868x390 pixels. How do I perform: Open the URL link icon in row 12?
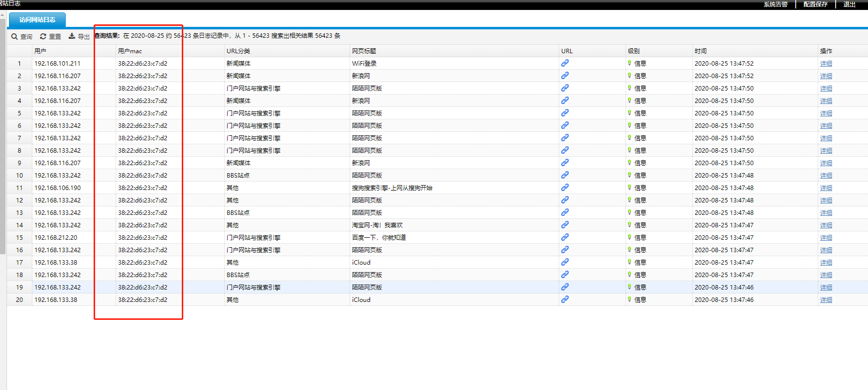565,200
